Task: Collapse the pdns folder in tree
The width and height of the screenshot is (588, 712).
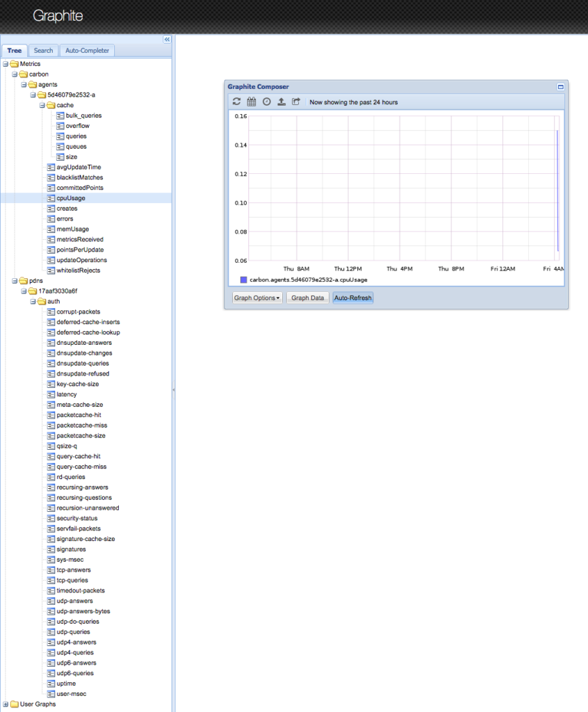Action: [x=6, y=280]
